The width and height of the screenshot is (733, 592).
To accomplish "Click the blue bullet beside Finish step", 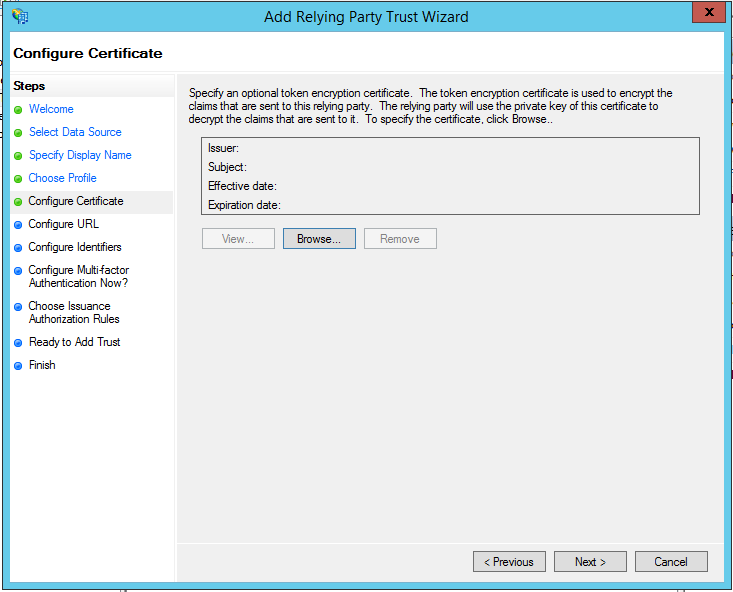I will pyautogui.click(x=18, y=365).
